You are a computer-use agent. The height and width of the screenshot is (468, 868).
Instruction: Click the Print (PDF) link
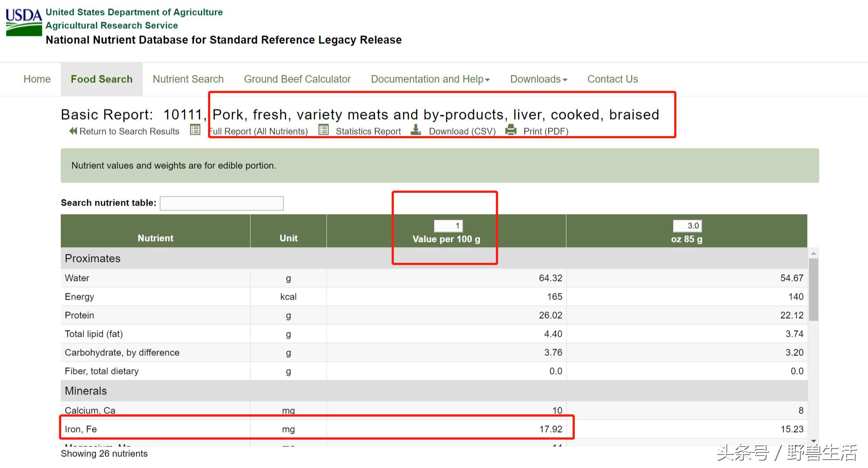point(546,132)
